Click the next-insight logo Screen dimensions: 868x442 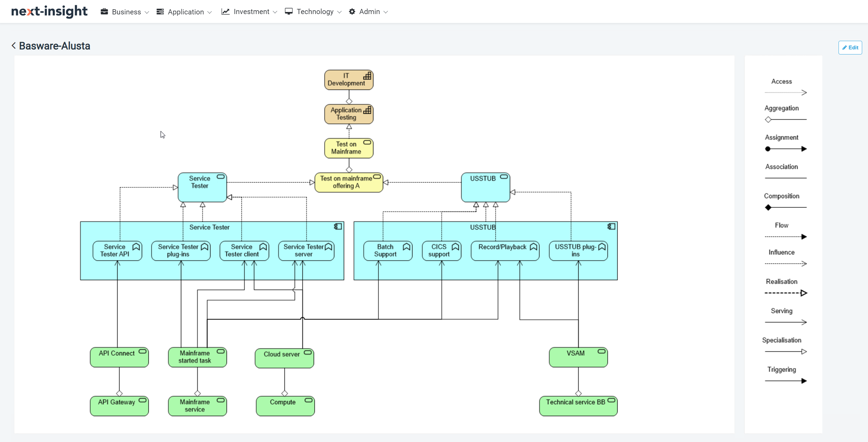49,11
